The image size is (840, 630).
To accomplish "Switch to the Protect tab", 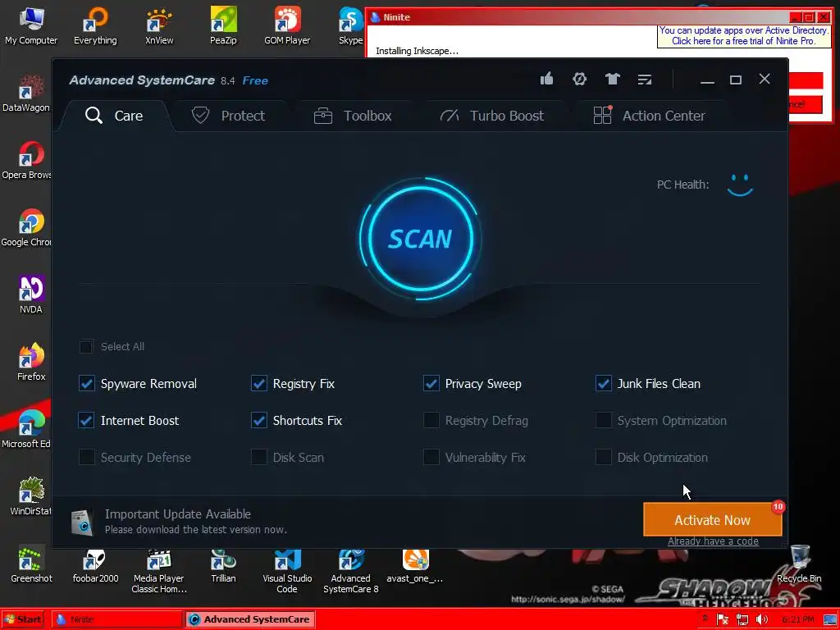I will [229, 116].
